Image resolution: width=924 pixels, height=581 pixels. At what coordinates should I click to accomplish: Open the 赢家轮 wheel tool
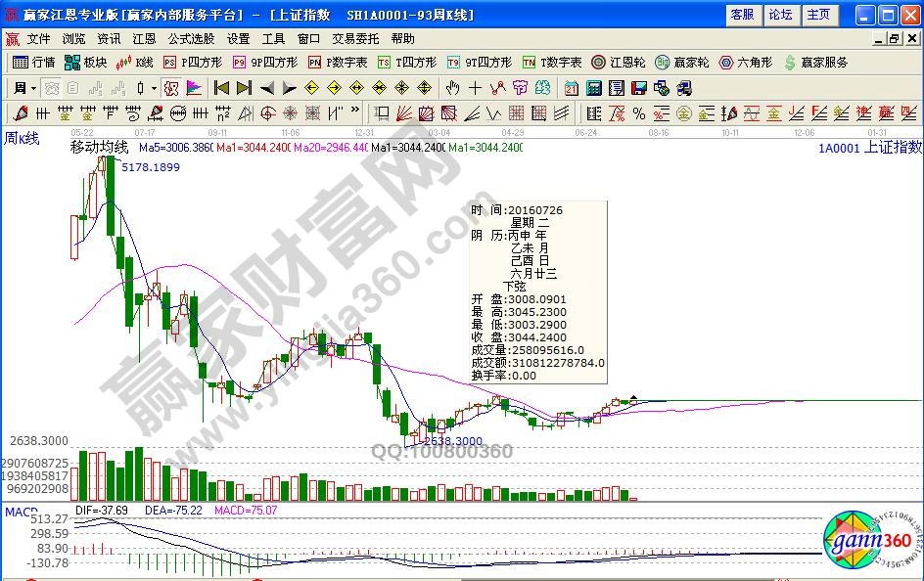(682, 63)
